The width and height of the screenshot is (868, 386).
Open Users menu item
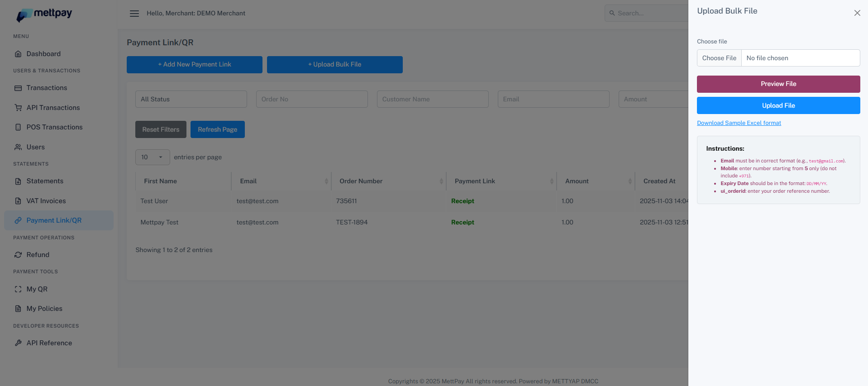59,147
